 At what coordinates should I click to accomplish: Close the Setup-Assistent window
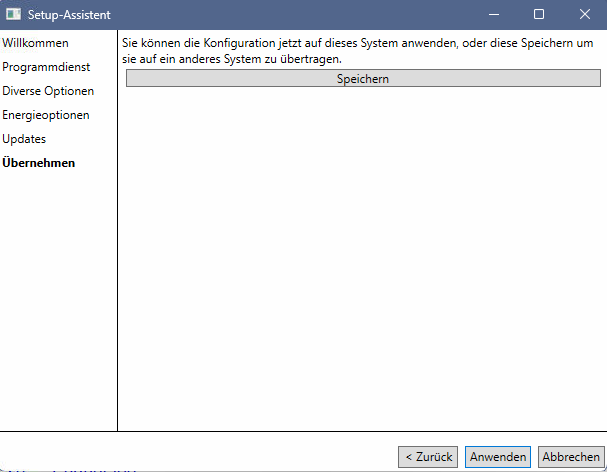(585, 15)
